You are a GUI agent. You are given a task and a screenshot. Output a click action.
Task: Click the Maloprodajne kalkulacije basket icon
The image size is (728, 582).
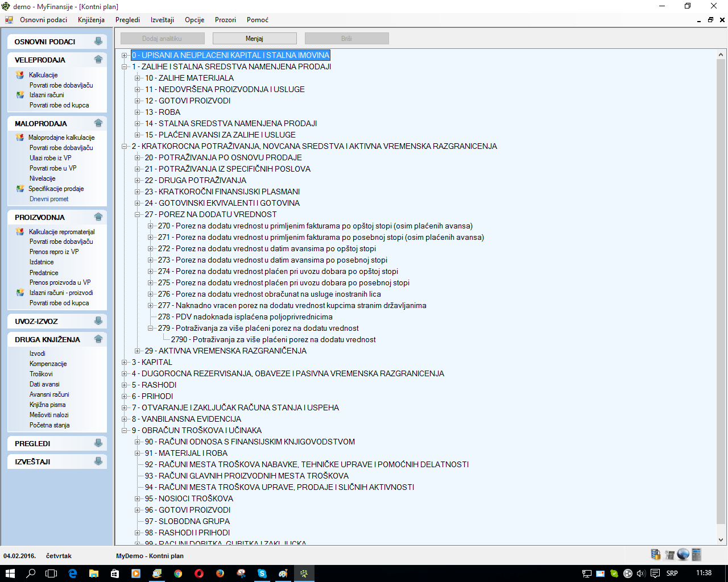click(20, 138)
